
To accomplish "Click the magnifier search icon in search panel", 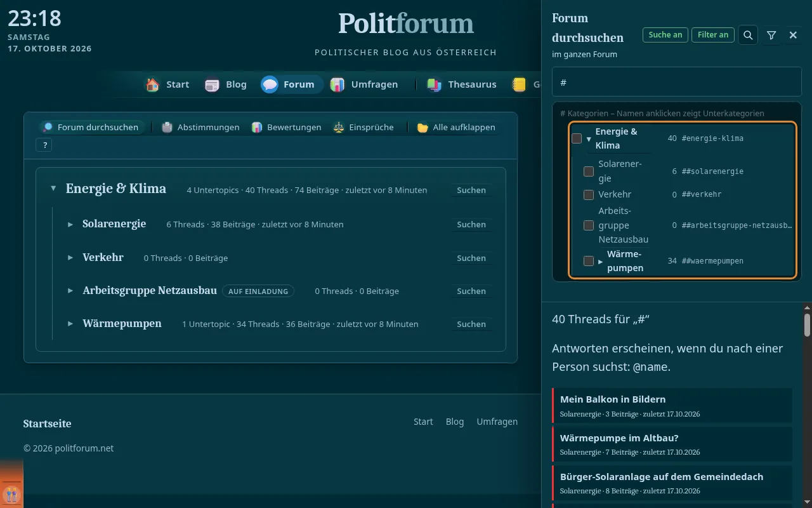I will coord(748,35).
